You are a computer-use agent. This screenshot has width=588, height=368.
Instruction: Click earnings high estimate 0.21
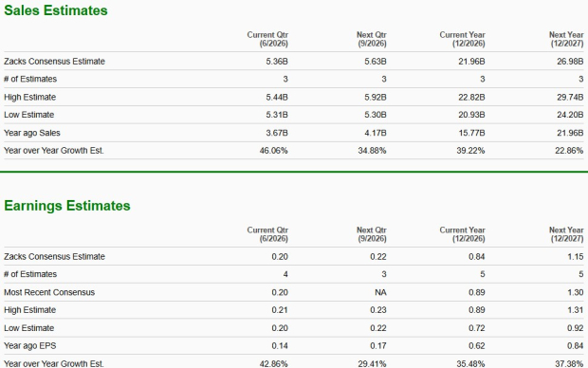pyautogui.click(x=280, y=310)
